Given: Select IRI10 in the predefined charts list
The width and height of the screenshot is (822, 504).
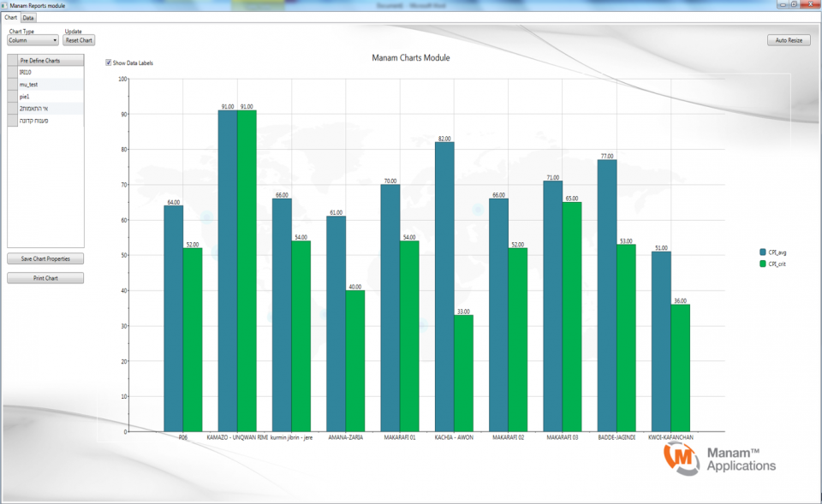Looking at the screenshot, I should (x=51, y=72).
